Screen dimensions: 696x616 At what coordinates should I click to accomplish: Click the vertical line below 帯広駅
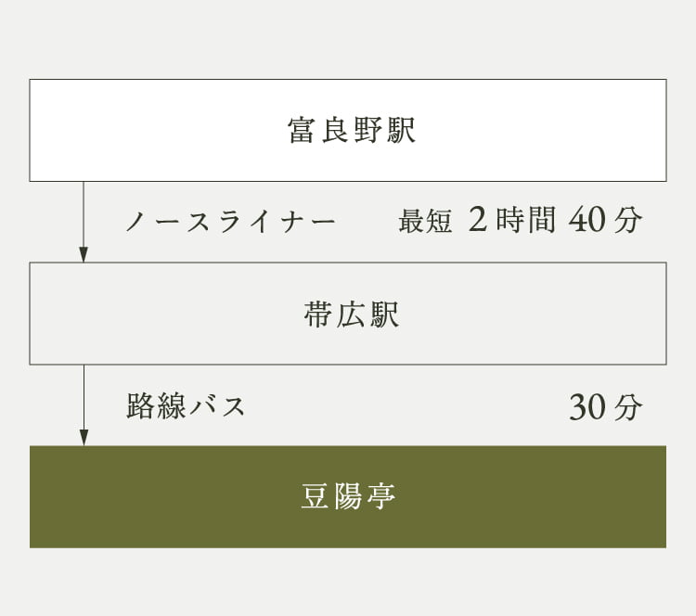click(84, 397)
